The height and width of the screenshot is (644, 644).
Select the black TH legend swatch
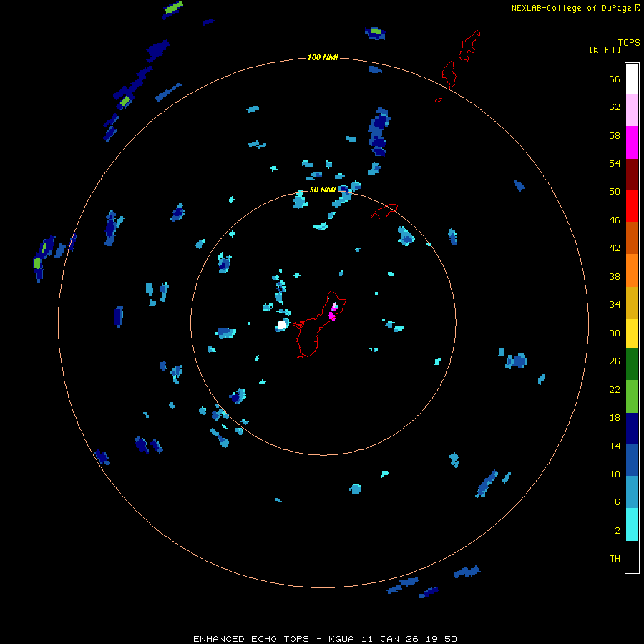[632, 557]
